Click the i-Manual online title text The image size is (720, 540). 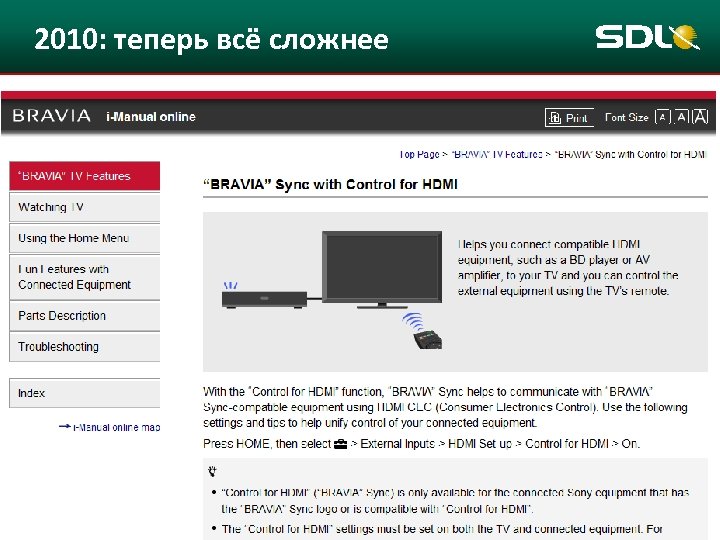pos(151,117)
